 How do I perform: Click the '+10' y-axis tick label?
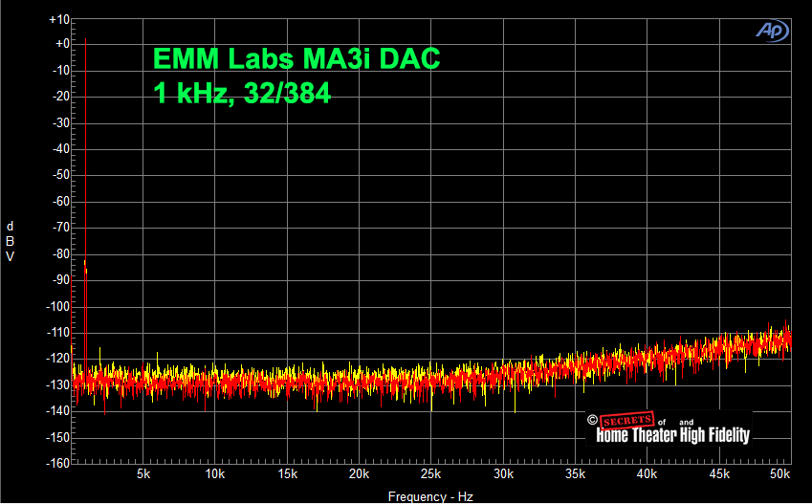pos(59,20)
